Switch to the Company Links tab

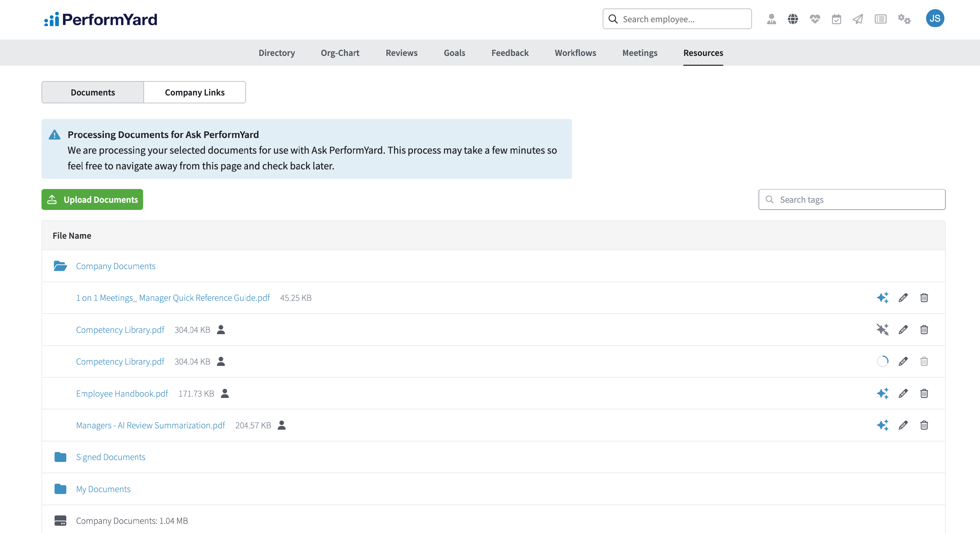tap(194, 92)
